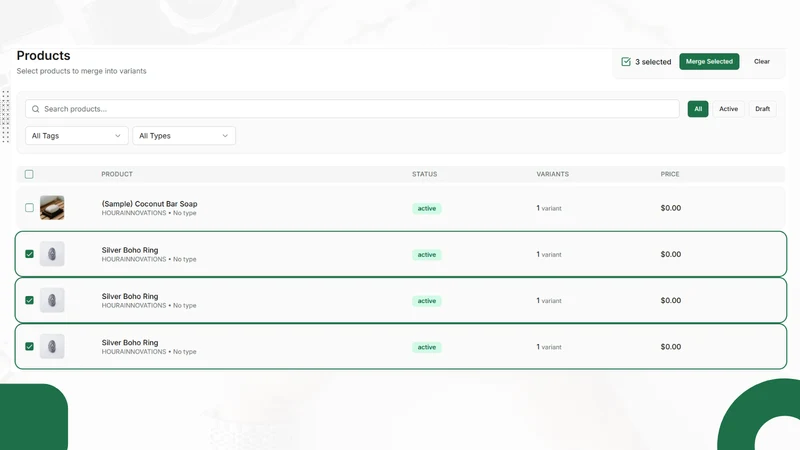Screen dimensions: 800x450
Task: Click the (Sample) Coconut Bar Soap name
Action: coord(149,204)
